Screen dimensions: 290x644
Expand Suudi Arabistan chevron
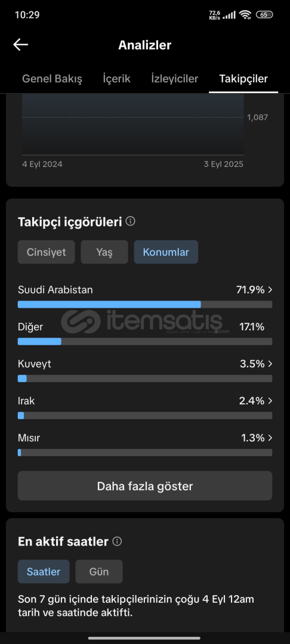270,290
